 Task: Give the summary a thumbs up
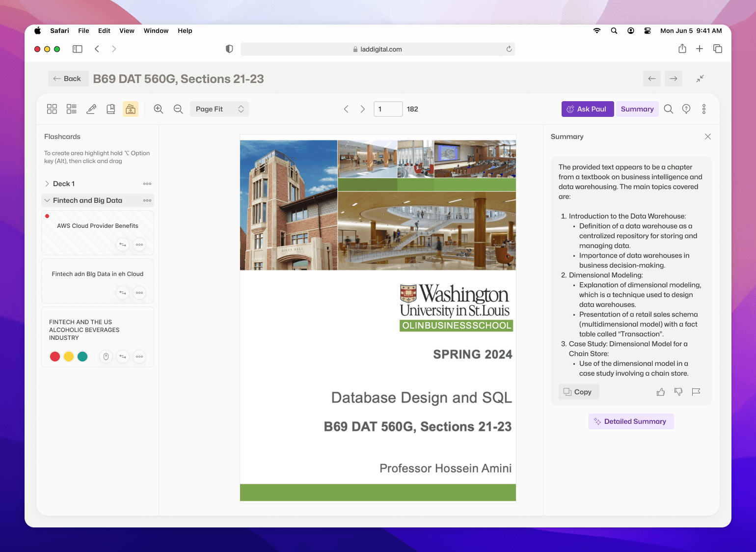pos(661,392)
